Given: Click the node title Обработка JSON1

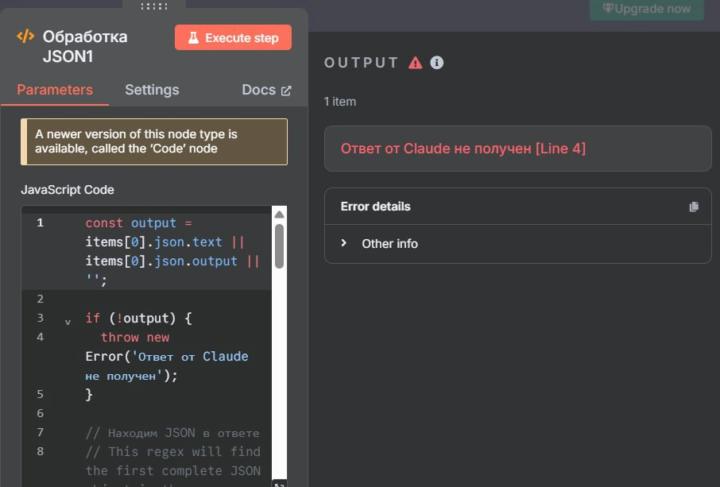Looking at the screenshot, I should [x=84, y=47].
